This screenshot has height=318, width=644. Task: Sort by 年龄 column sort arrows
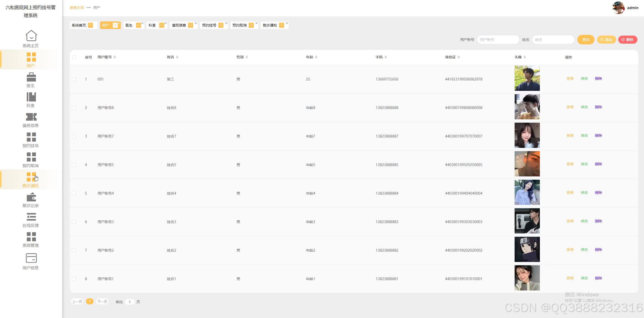click(x=316, y=57)
